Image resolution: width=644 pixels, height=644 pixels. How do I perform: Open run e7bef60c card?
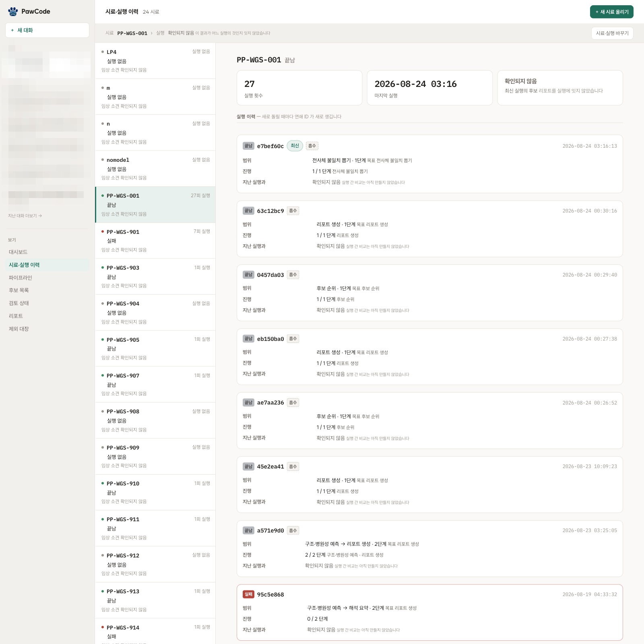[x=430, y=164]
